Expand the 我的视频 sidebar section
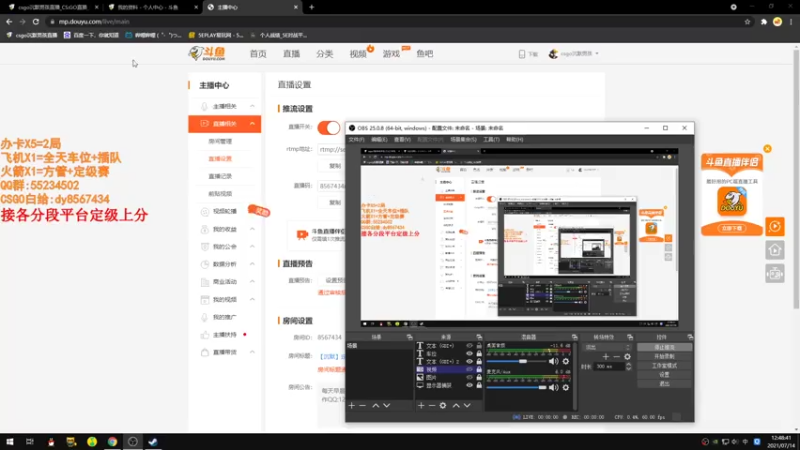The width and height of the screenshot is (800, 450). point(252,299)
